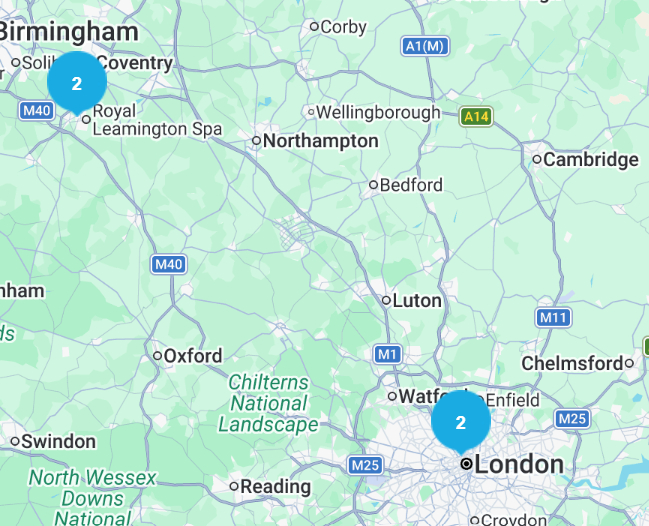Screen dimensions: 649x526
Task: Open the cluster marker above London
Action: click(461, 422)
